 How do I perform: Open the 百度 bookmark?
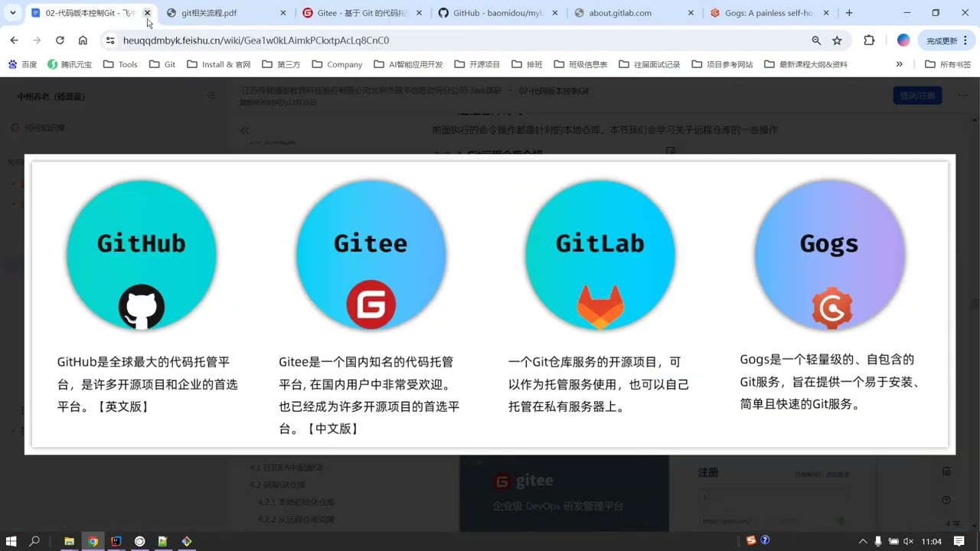pos(22,64)
